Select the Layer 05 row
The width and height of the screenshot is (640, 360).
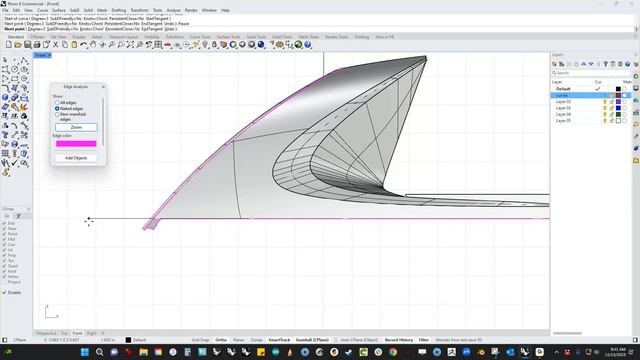point(591,121)
